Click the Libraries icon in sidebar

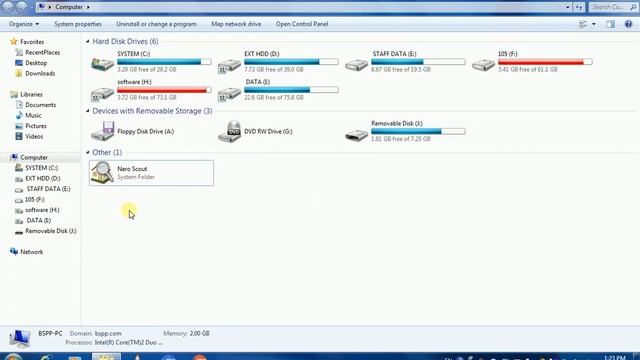point(13,94)
